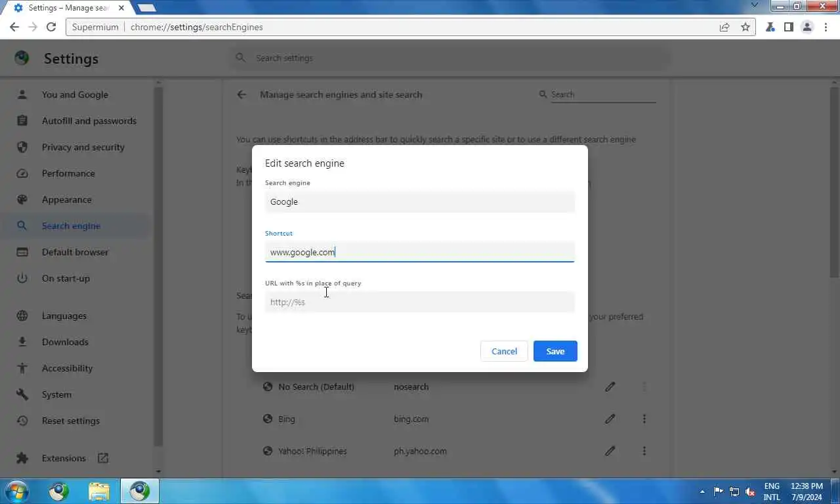840x504 pixels.
Task: Open the tab search dropdown arrow
Action: (755, 5)
